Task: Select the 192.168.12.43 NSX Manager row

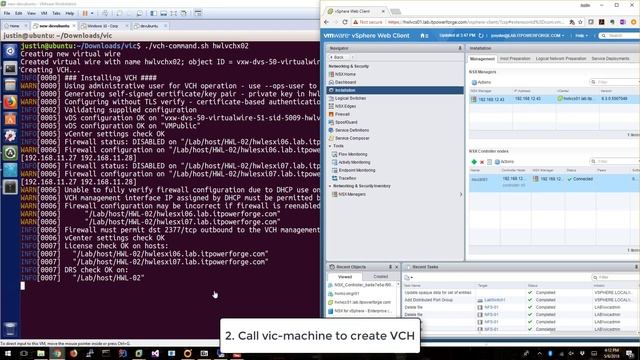Action: click(x=554, y=99)
